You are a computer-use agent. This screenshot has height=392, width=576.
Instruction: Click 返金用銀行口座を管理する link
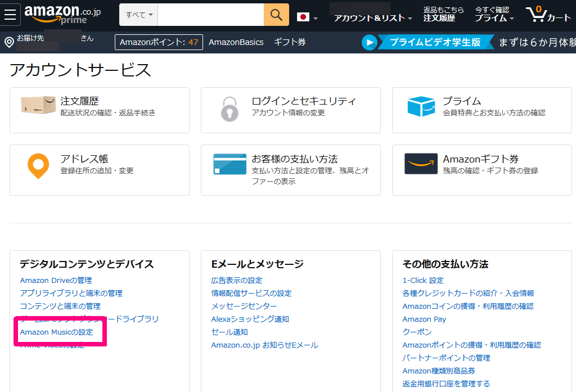446,384
